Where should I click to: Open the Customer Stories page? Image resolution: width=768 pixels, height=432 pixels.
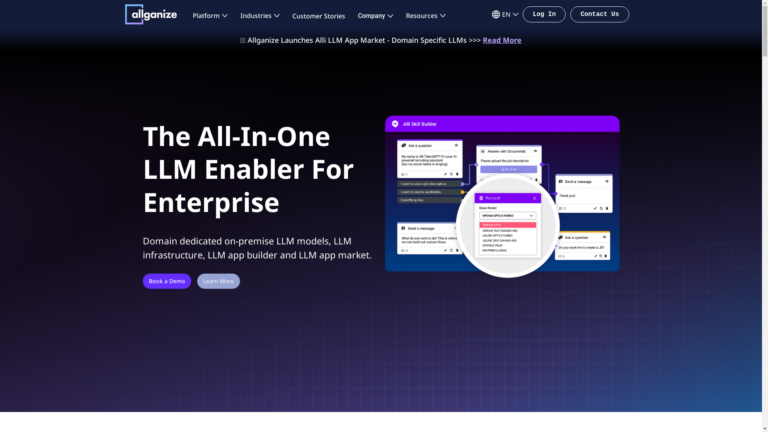click(x=318, y=16)
